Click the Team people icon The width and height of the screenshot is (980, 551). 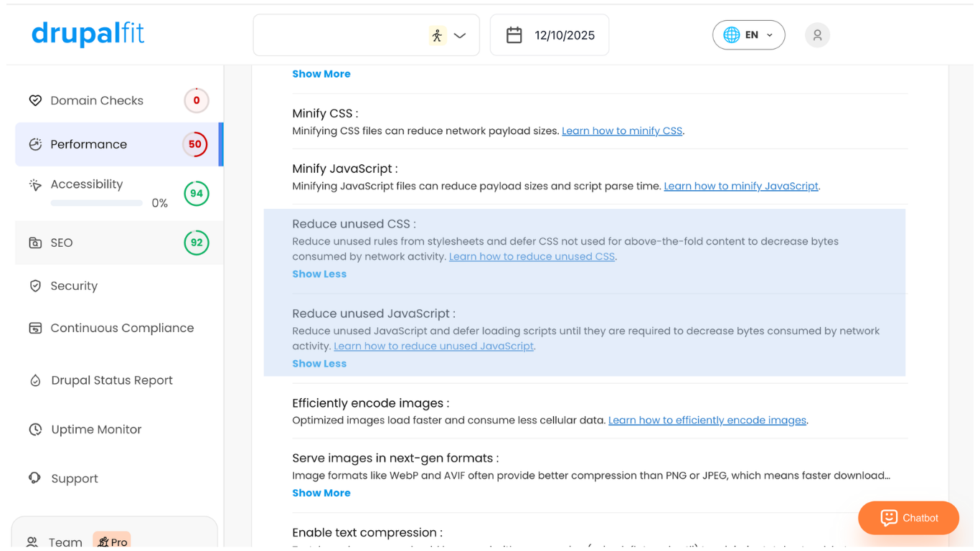[32, 542]
